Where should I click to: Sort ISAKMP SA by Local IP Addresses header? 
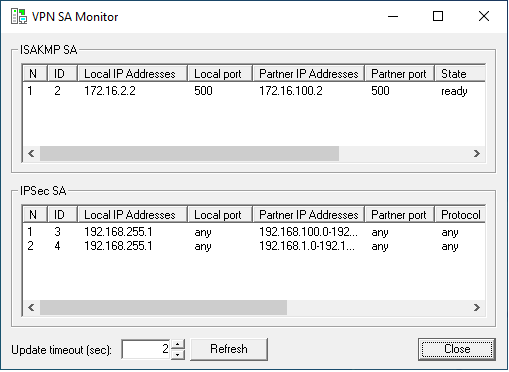point(132,73)
